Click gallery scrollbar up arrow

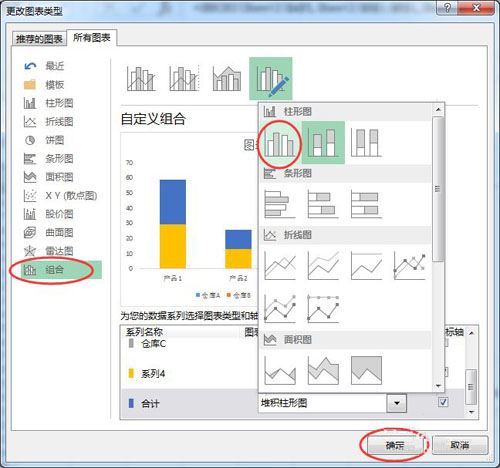(x=438, y=109)
